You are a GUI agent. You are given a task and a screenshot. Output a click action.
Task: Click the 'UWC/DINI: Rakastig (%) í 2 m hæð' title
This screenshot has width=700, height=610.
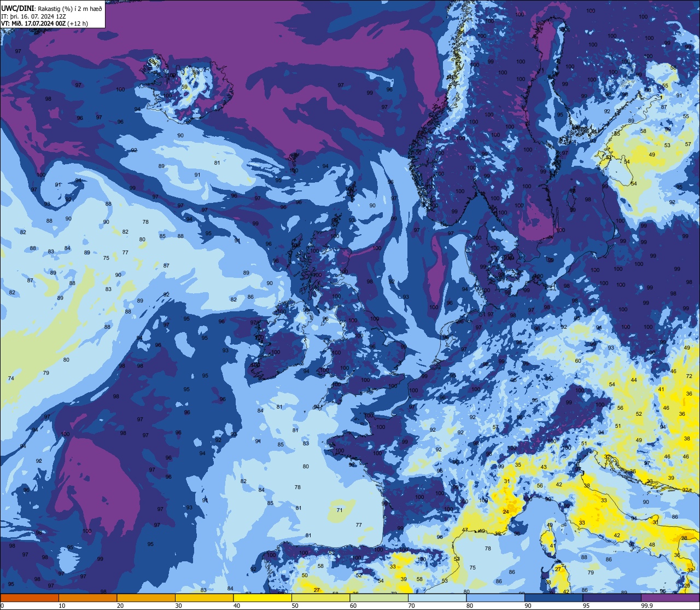pyautogui.click(x=51, y=8)
